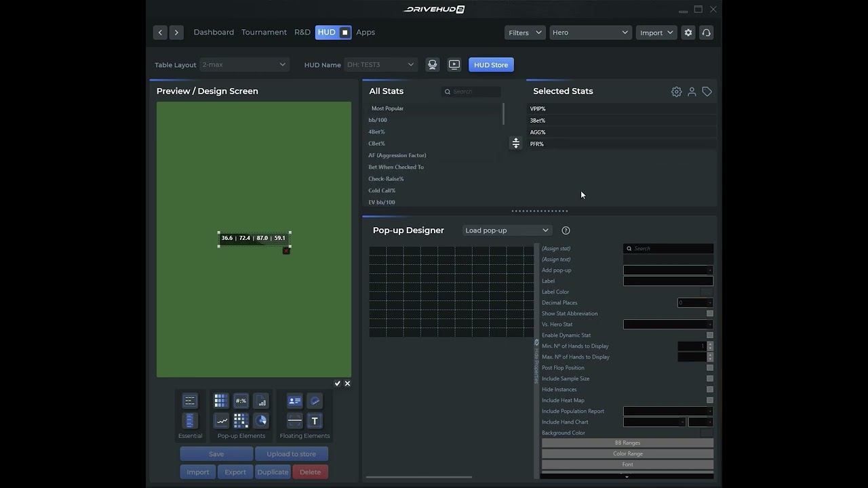The image size is (868, 488).
Task: Open the support headset icon
Action: click(707, 33)
